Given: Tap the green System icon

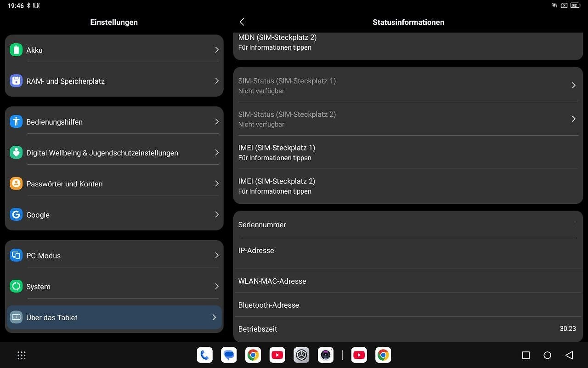Looking at the screenshot, I should click(x=16, y=286).
